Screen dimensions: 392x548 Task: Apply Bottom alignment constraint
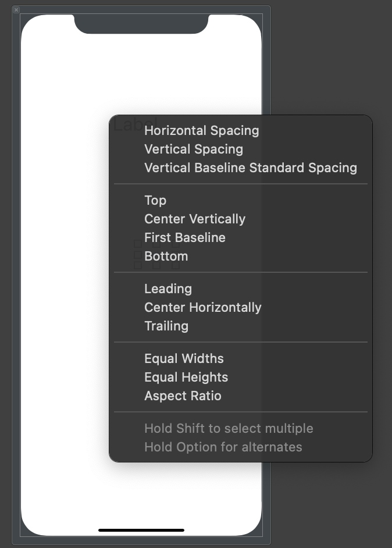click(166, 256)
